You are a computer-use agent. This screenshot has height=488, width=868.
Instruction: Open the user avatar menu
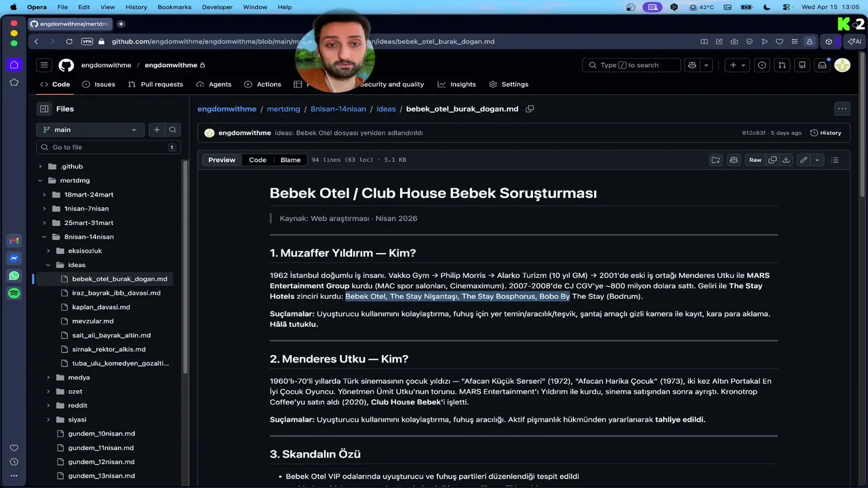[842, 65]
